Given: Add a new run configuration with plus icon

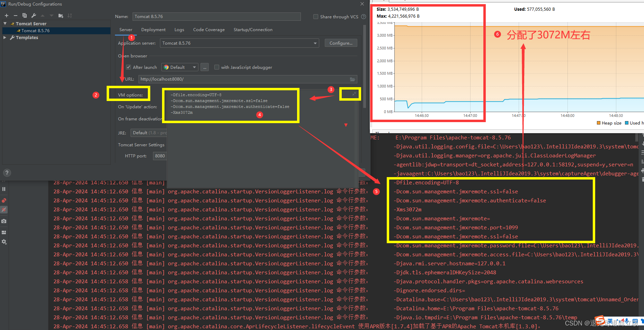Looking at the screenshot, I should (x=6, y=16).
